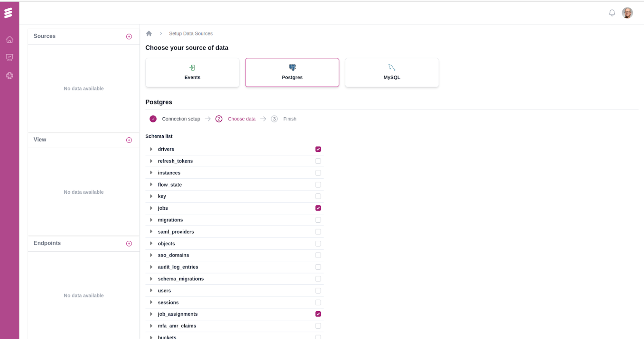644x339 pixels.
Task: Expand the jobs schema row
Action: pos(151,208)
